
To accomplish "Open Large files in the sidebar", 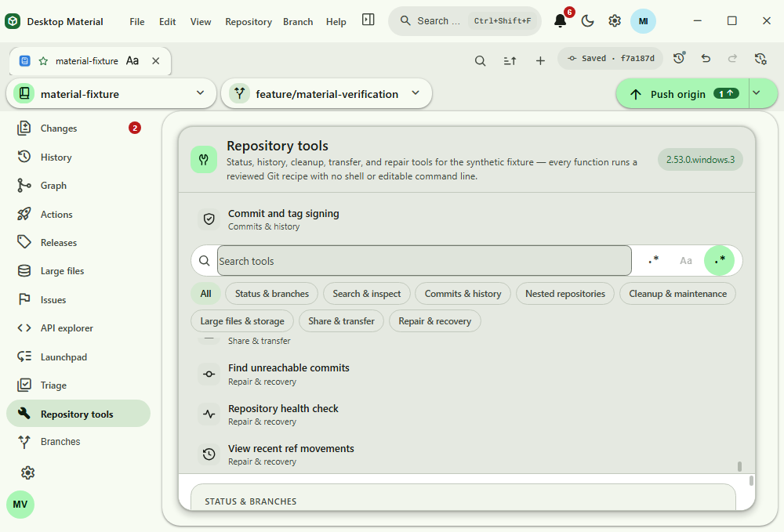I will click(78, 271).
